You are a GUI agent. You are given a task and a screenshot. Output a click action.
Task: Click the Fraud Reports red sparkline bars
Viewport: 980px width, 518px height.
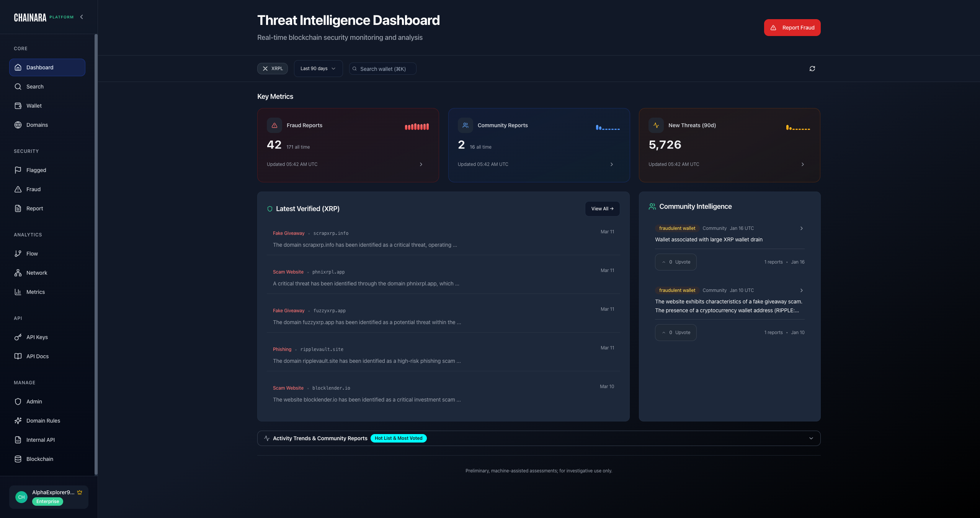click(416, 127)
